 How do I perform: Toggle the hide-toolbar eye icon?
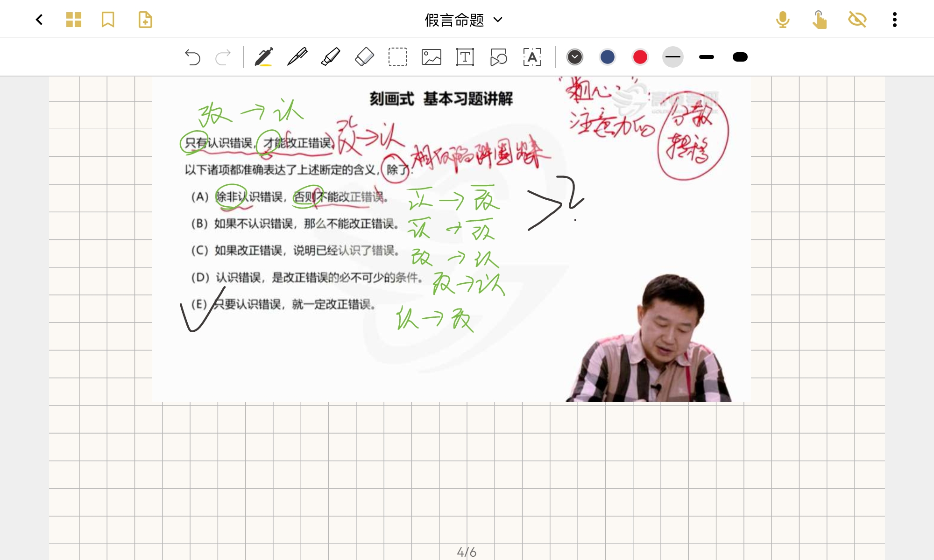coord(857,20)
